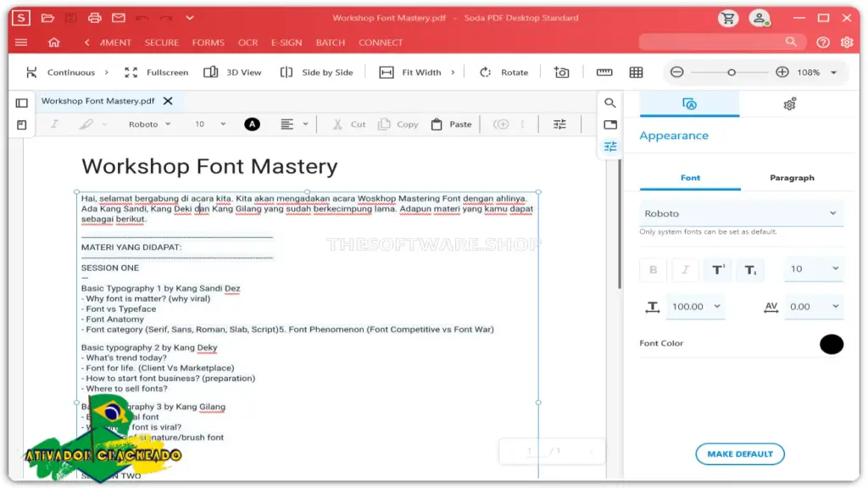Viewport: 868px width, 488px height.
Task: Open Roboto font family dropdown in Appearance panel
Action: pos(741,213)
